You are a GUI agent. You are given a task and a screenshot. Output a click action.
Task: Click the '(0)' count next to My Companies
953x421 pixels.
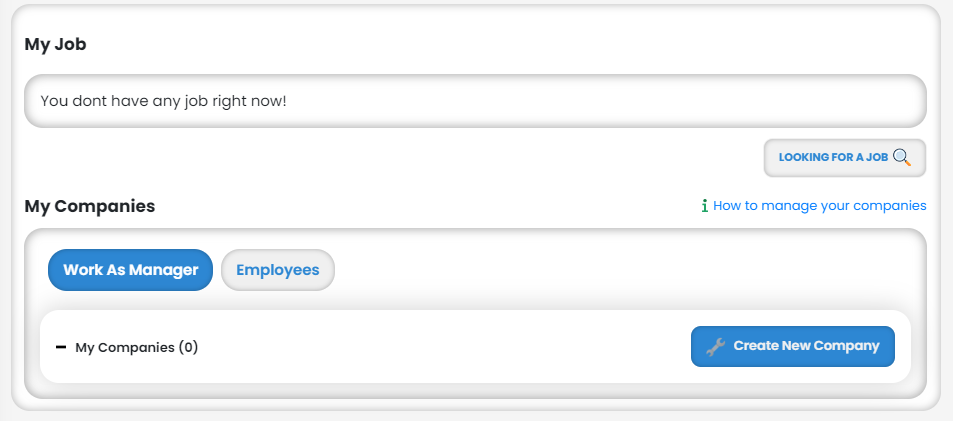(188, 348)
